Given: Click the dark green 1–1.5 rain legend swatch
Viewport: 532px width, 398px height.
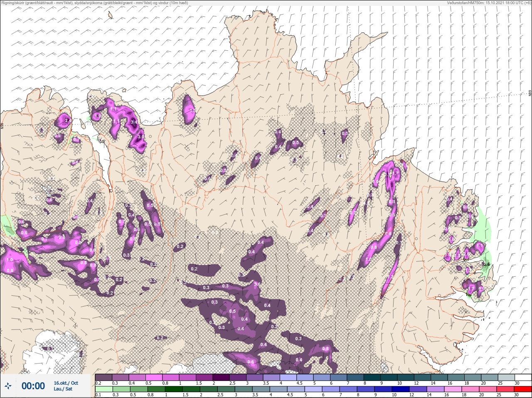Looking at the screenshot, I should coord(174,389).
